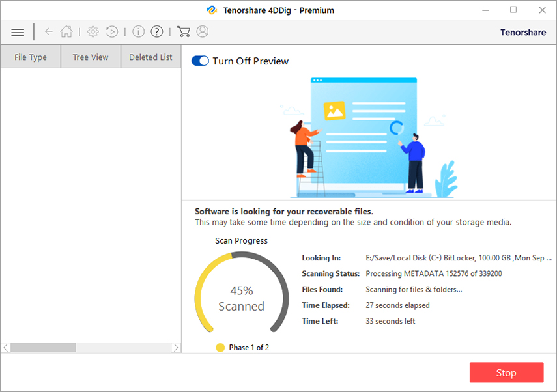Viewport: 557px width, 392px height.
Task: Click the 'Turn Off Preview' label
Action: [x=250, y=61]
